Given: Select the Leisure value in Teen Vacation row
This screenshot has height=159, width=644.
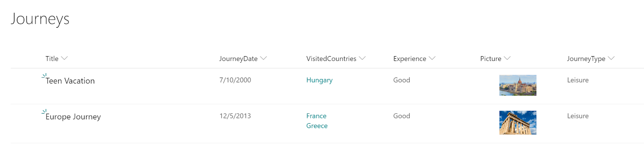Looking at the screenshot, I should (x=578, y=80).
